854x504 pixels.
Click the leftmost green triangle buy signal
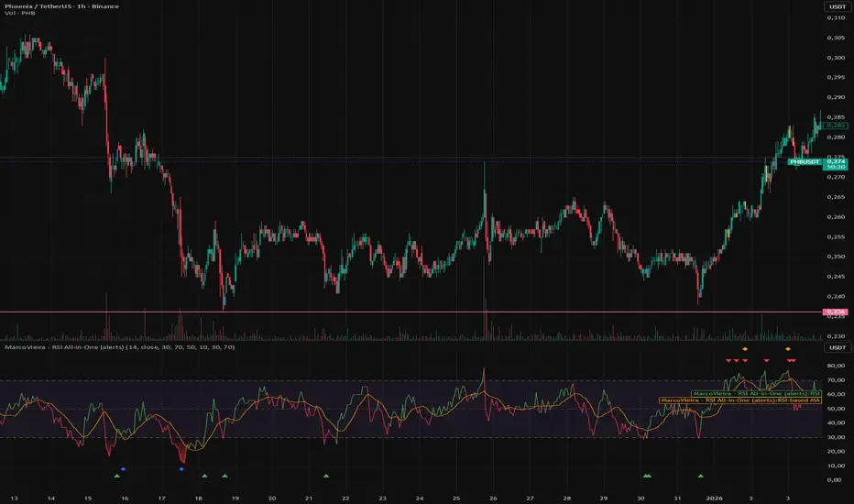coord(116,476)
